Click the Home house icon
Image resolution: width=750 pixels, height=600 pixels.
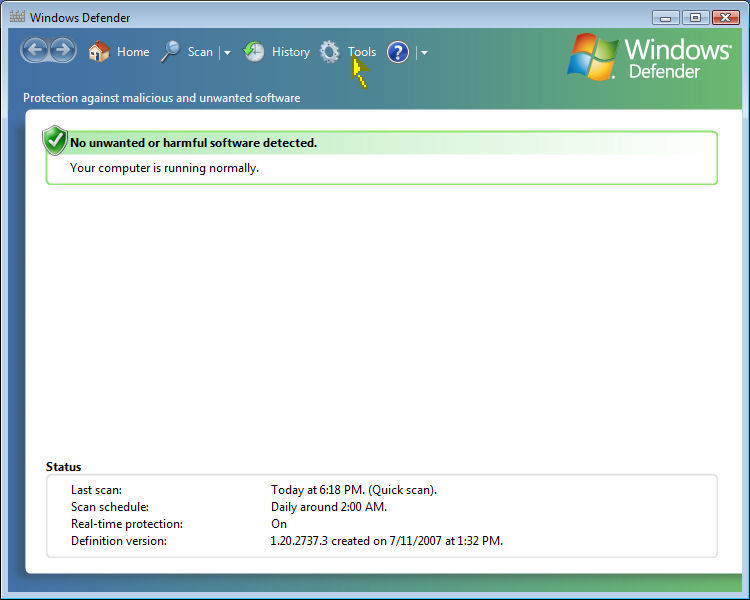pyautogui.click(x=99, y=52)
